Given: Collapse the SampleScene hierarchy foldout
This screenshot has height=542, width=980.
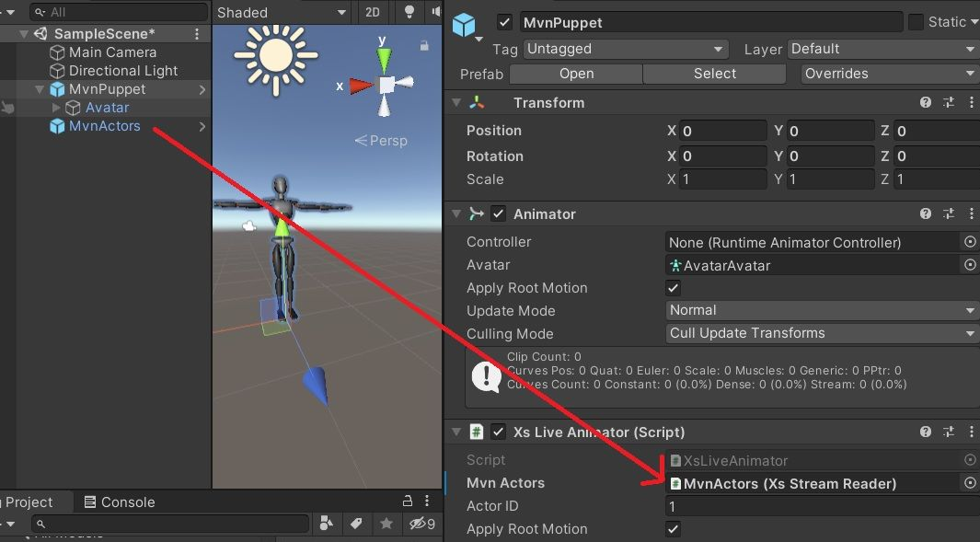Looking at the screenshot, I should coord(24,34).
